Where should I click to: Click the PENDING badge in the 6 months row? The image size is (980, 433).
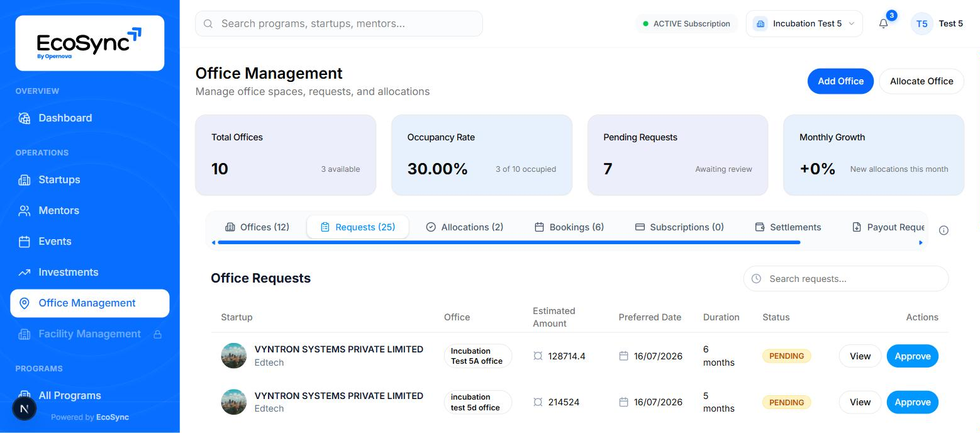coord(787,356)
